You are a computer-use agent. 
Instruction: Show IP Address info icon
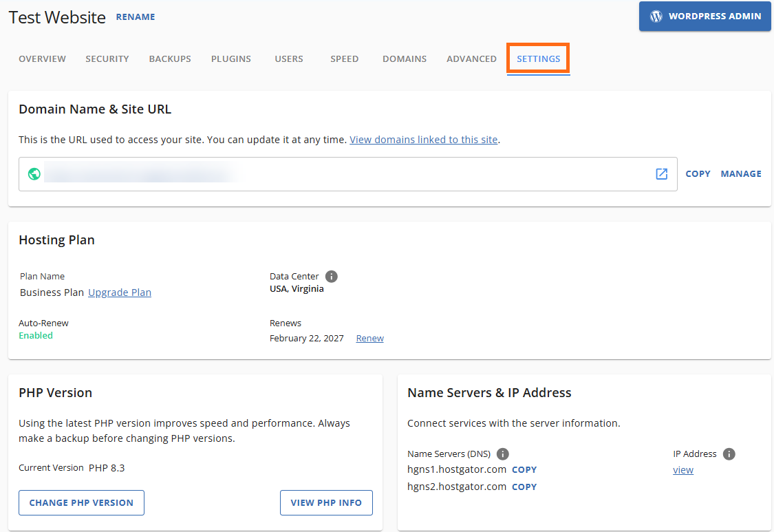point(729,454)
